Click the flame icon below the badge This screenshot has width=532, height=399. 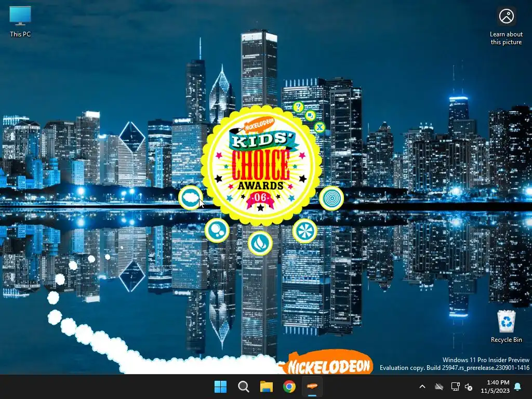pos(260,243)
